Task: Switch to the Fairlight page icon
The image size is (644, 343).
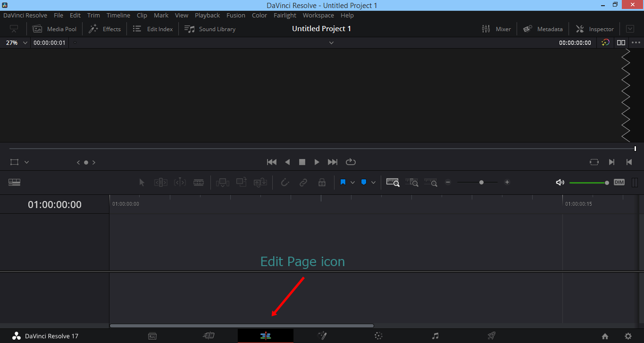Action: point(435,336)
